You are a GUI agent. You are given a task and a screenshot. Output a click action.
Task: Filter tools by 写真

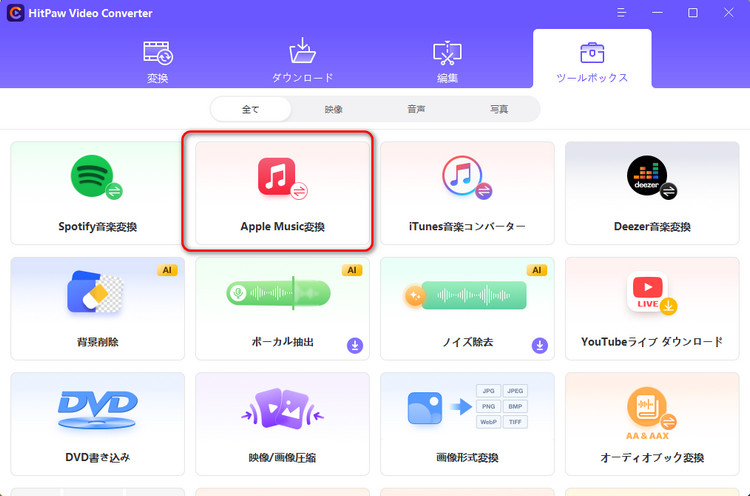click(499, 109)
